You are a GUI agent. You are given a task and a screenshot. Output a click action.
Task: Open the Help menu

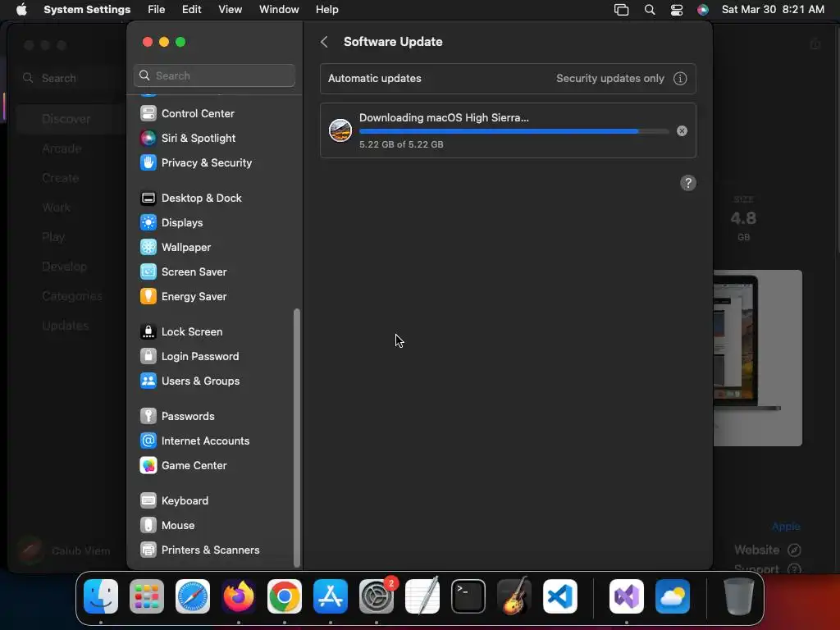tap(326, 10)
